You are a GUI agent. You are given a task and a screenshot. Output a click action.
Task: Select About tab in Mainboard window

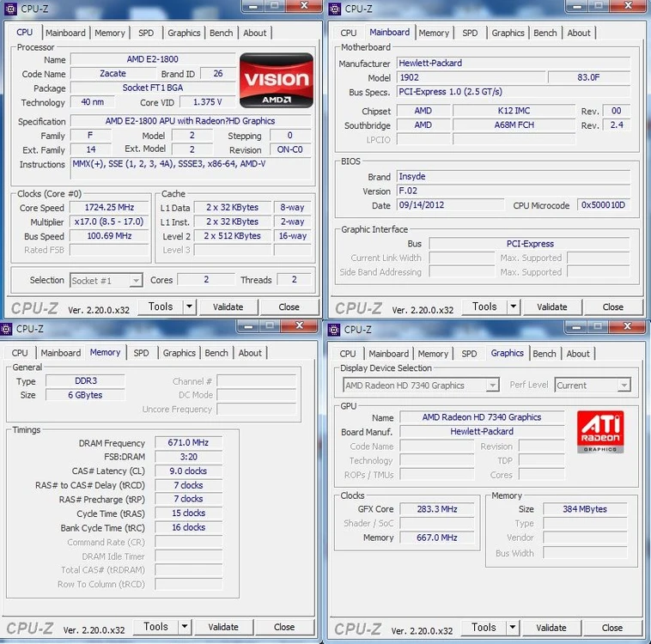click(x=579, y=33)
